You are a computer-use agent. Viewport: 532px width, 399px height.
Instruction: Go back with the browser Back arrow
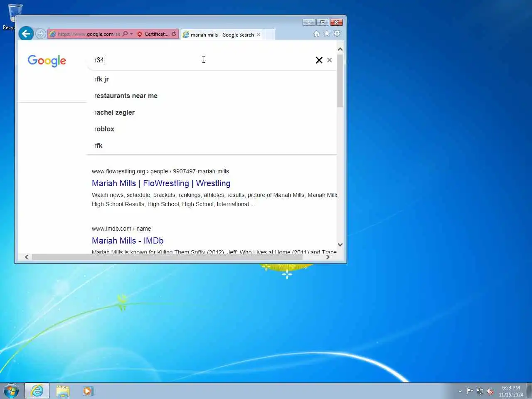(26, 34)
